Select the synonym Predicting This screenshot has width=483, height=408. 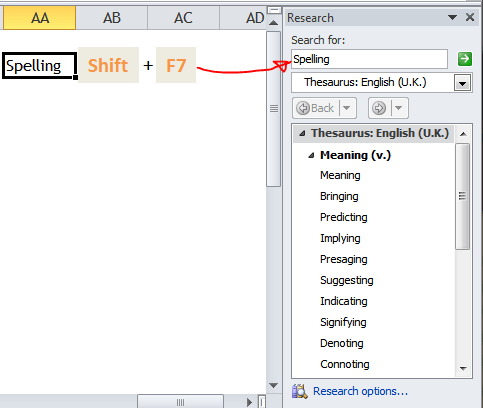pyautogui.click(x=344, y=217)
